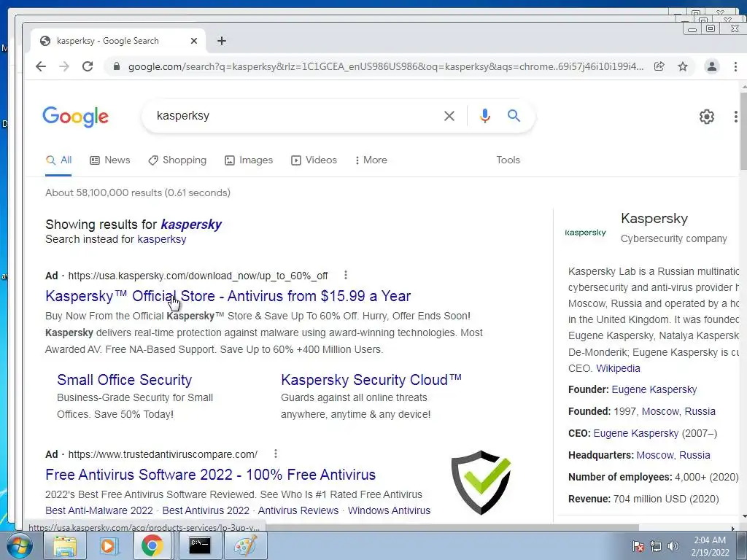Switch to the Videos tab
The image size is (747, 560).
pos(314,160)
